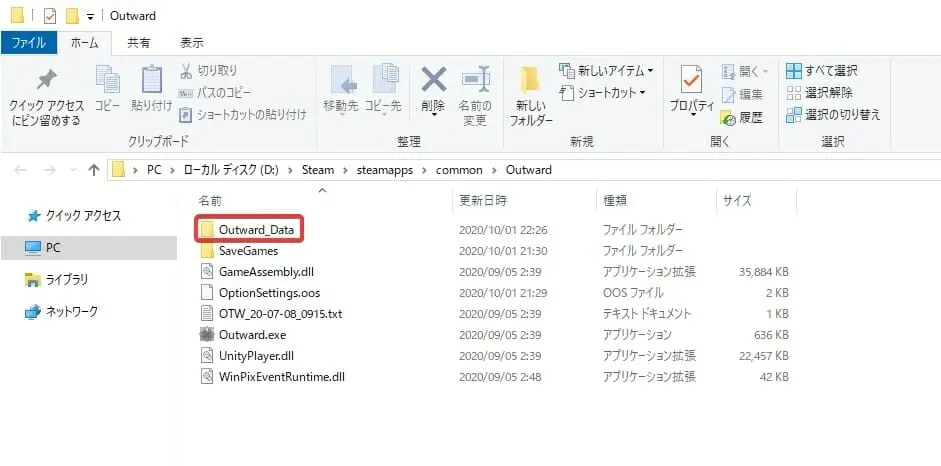Open Copy to (コピー先) menu
Viewport: 941px width, 466px height.
tap(383, 90)
